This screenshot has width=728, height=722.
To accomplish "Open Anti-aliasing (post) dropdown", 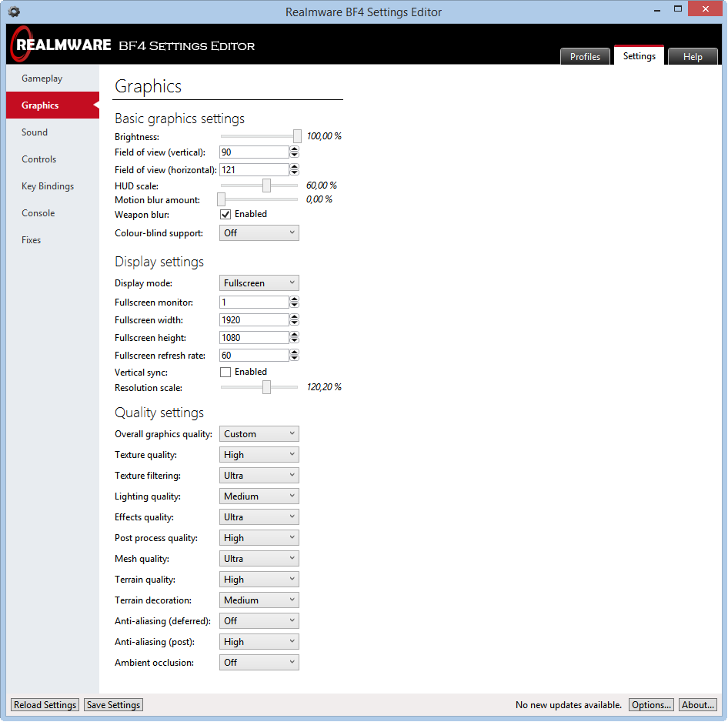I will point(259,642).
